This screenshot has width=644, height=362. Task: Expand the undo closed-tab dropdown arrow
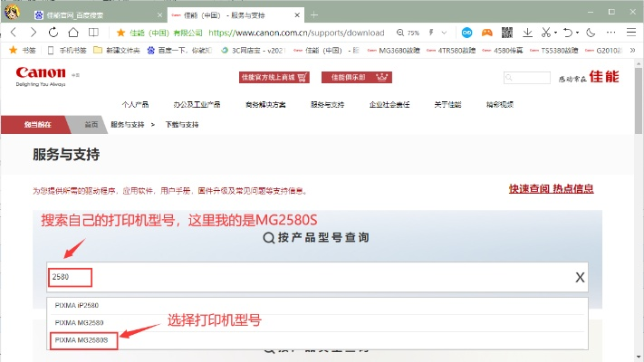point(577,33)
